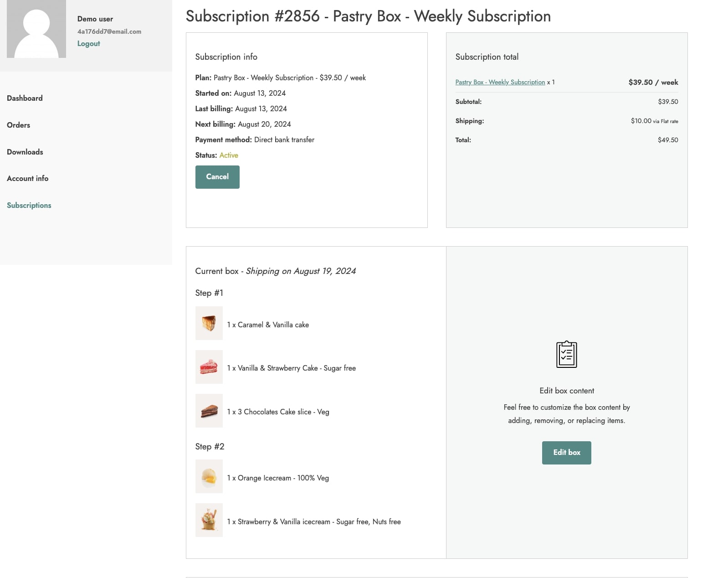The height and width of the screenshot is (578, 728).
Task: Click the Subscription #2856 page heading
Action: 368,16
